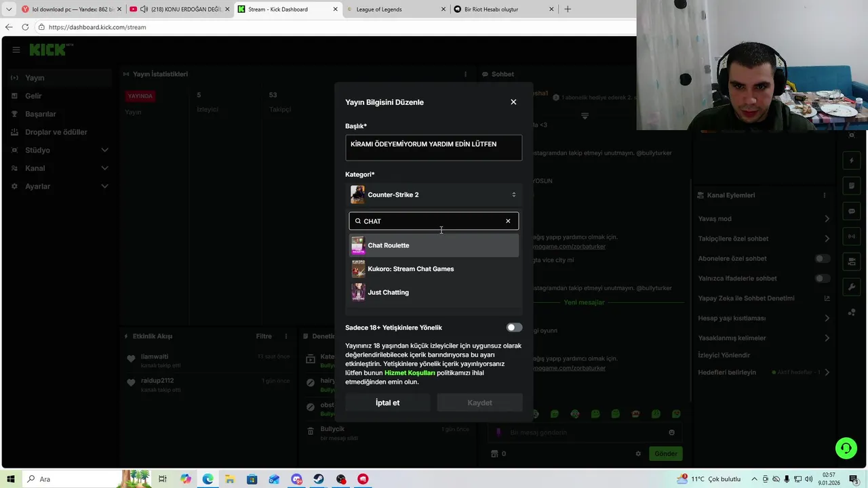868x488 pixels.
Task: Open the Hizmet Koşulları link
Action: [410, 373]
